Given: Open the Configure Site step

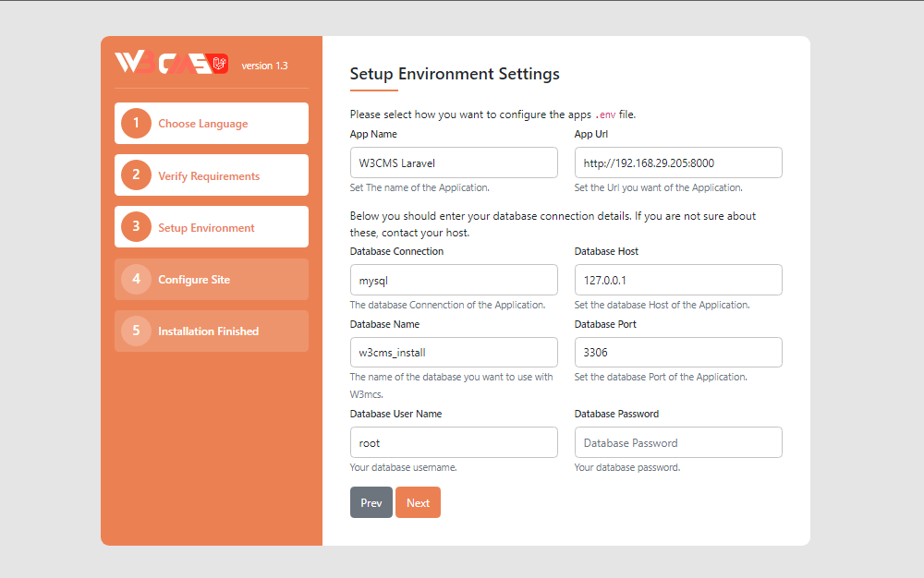Looking at the screenshot, I should 194,280.
